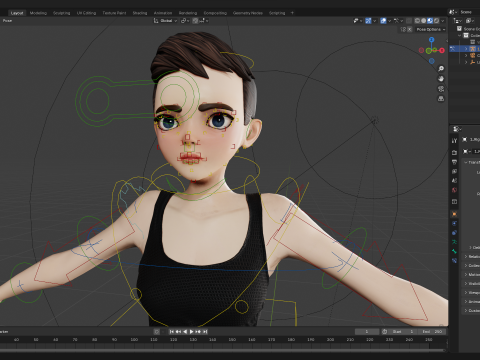The height and width of the screenshot is (360, 480).
Task: Switch to the Layout workspace tab
Action: pyautogui.click(x=17, y=13)
